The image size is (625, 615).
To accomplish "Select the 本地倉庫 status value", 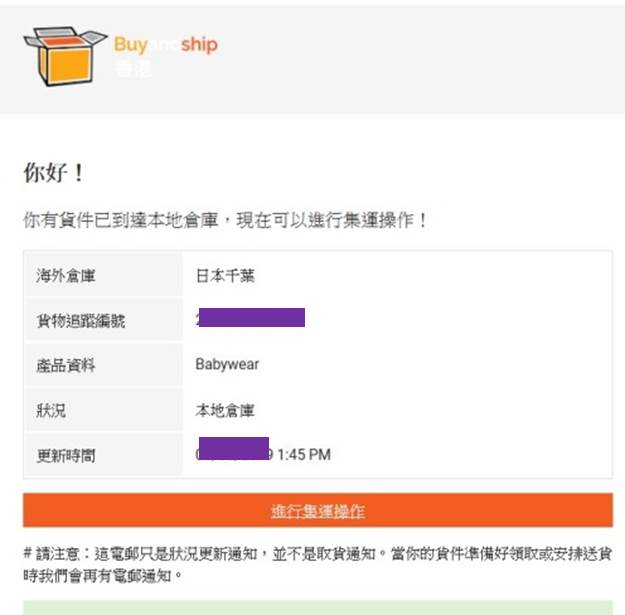I will click(225, 410).
